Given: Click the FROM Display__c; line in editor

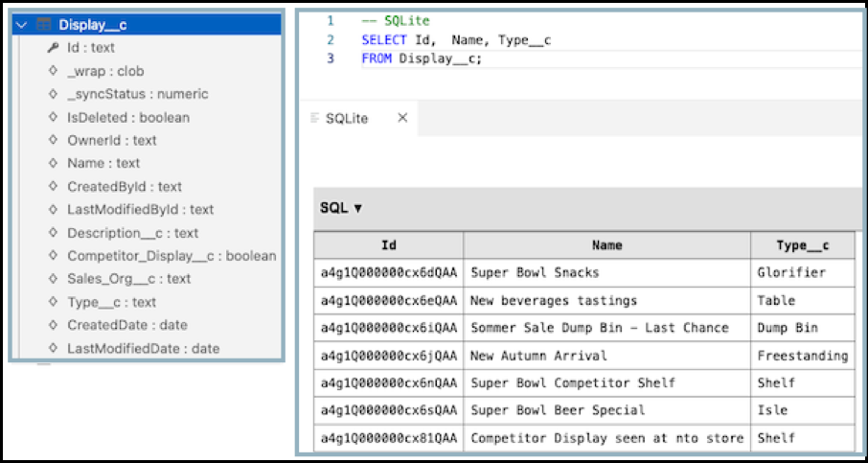Looking at the screenshot, I should click(x=422, y=58).
